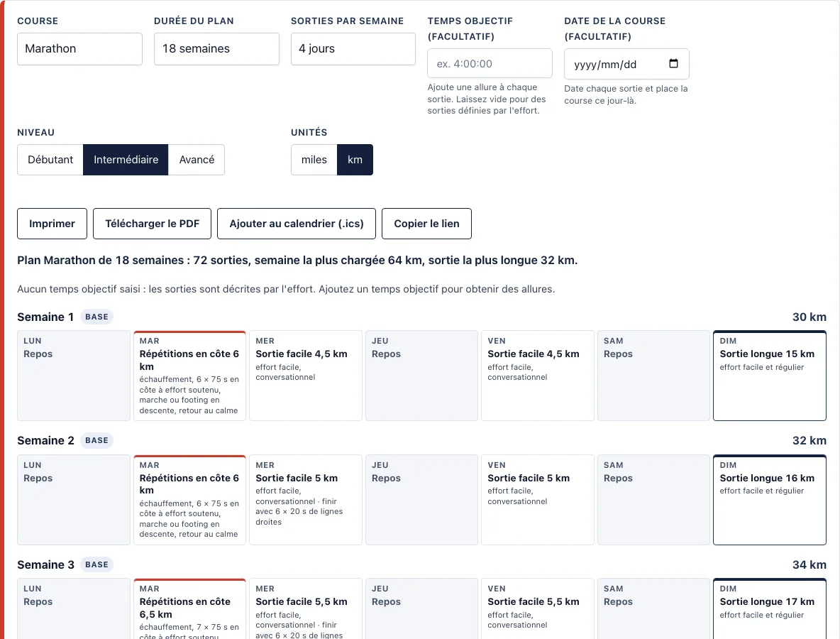Screen dimensions: 840x639
Task: Switch units to km
Action: [x=355, y=160]
